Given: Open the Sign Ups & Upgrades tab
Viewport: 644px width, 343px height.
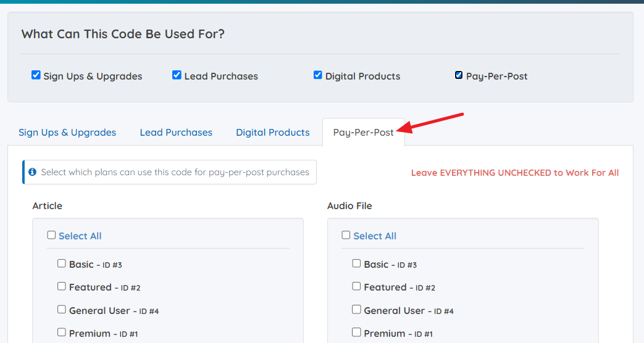Looking at the screenshot, I should click(x=67, y=133).
